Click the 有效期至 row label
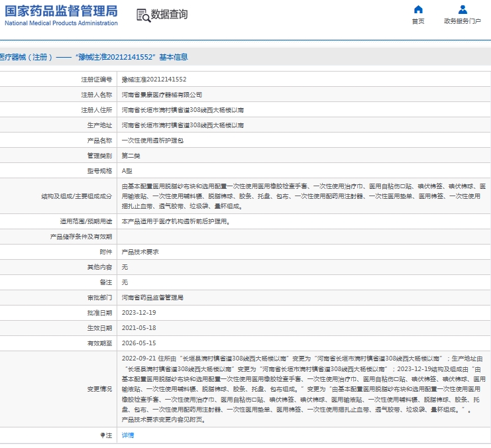 click(x=99, y=343)
